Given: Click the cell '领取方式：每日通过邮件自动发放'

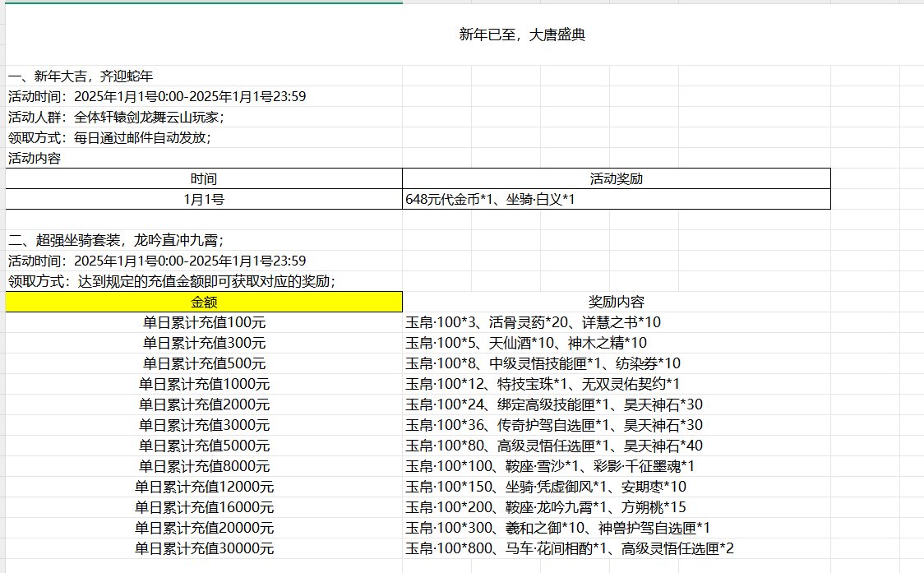Looking at the screenshot, I should 109,138.
